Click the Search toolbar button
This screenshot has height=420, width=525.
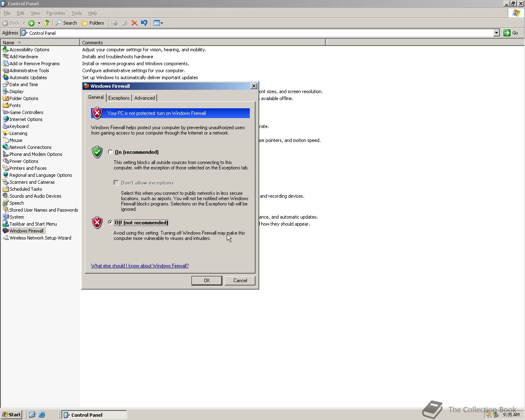click(66, 23)
